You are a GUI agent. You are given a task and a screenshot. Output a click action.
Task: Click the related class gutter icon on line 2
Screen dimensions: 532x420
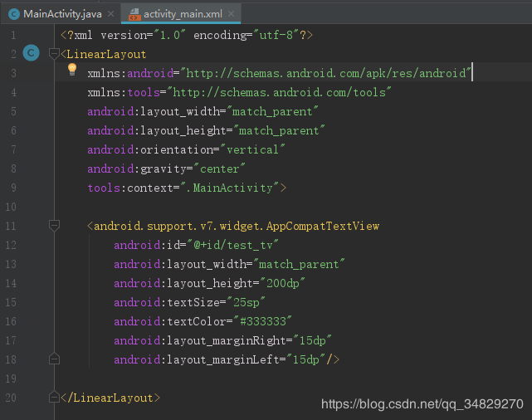coord(31,53)
